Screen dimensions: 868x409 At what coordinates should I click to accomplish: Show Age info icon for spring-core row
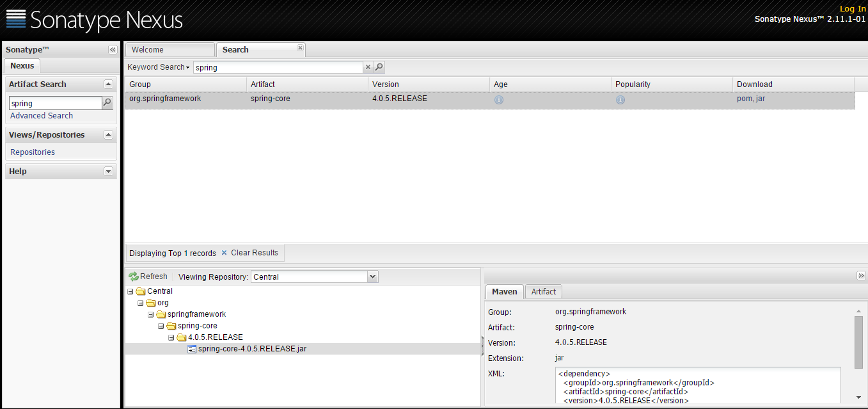click(x=499, y=100)
